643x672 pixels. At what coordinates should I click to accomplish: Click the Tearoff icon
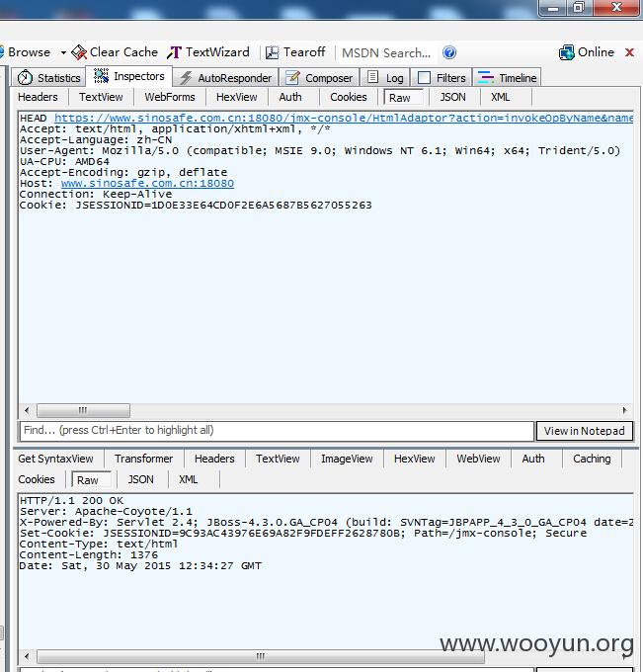pos(272,52)
